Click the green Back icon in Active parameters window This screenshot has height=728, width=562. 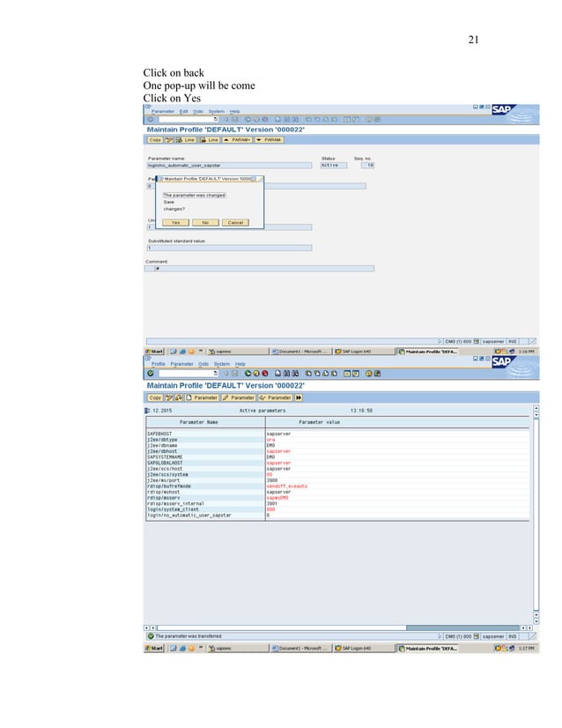[248, 374]
